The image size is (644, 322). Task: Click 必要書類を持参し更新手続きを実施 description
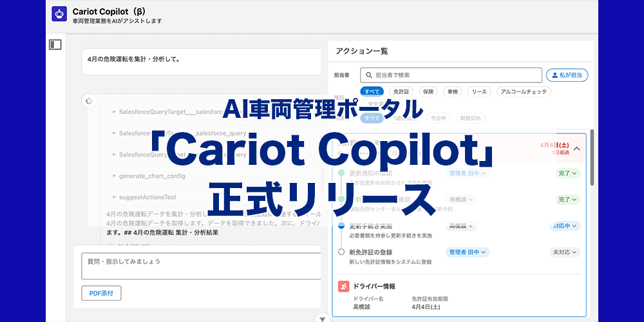coord(391,236)
